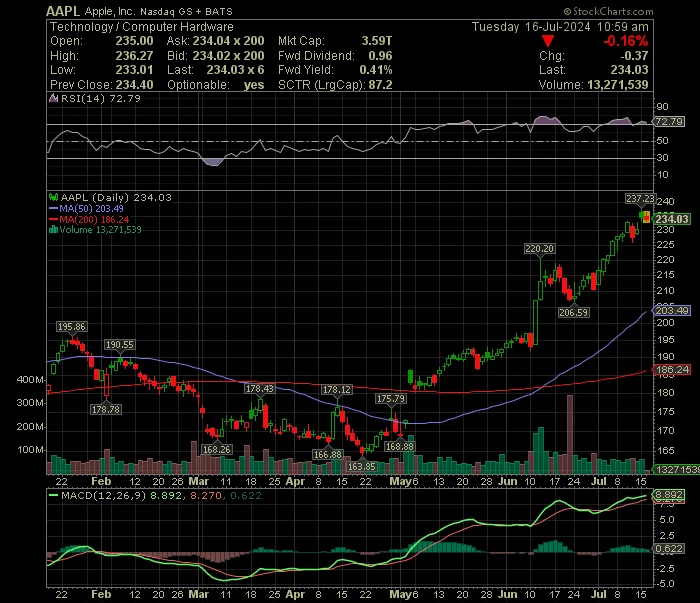Click the MACD green line legend
Viewport: 700px width, 603px height.
(x=54, y=495)
